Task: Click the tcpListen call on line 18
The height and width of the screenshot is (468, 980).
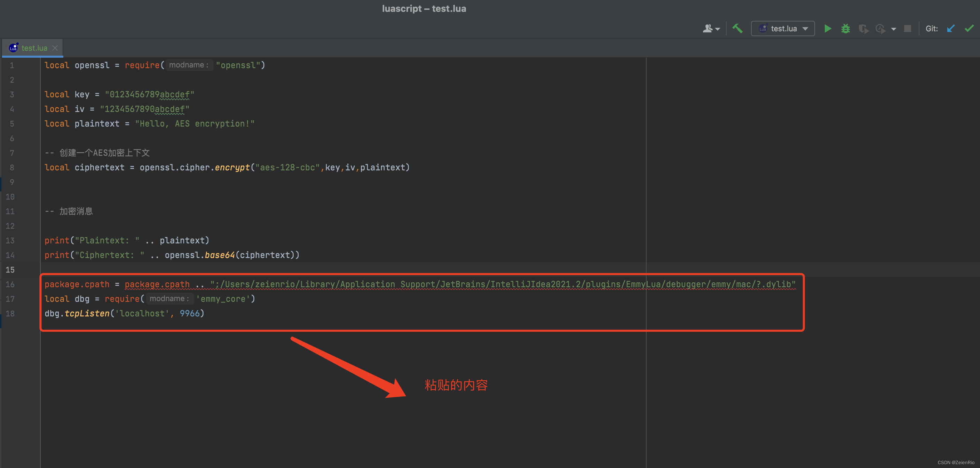Action: [87, 314]
